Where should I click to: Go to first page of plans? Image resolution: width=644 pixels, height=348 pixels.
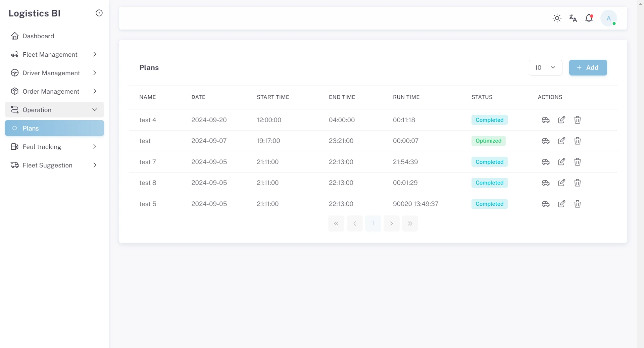[x=336, y=223]
